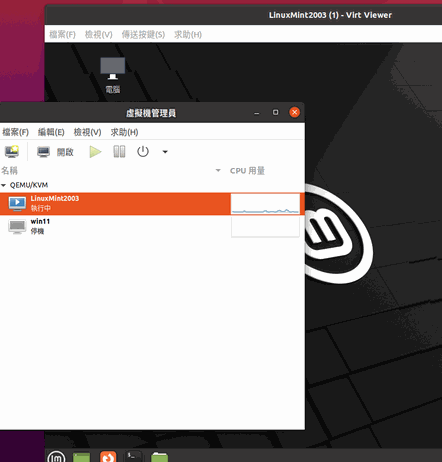442x462 pixels.
Task: Click the monitor icon beside 開啟
Action: click(x=43, y=152)
